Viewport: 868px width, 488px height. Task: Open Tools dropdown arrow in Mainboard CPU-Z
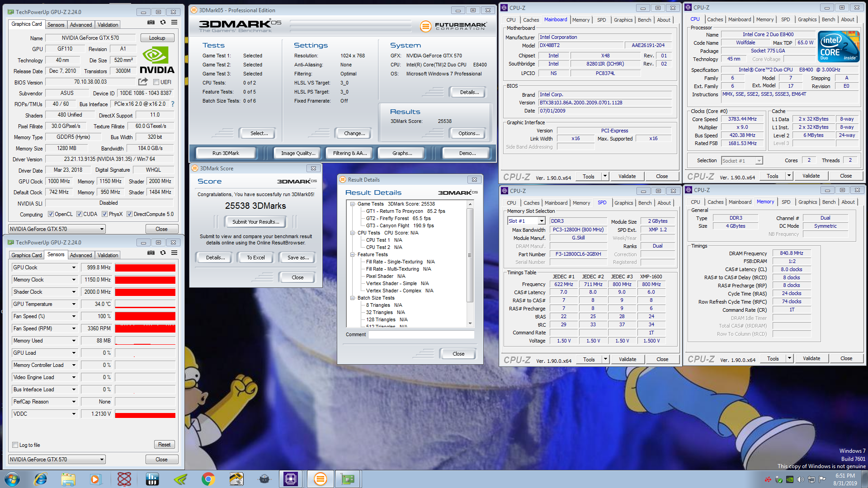pyautogui.click(x=605, y=176)
